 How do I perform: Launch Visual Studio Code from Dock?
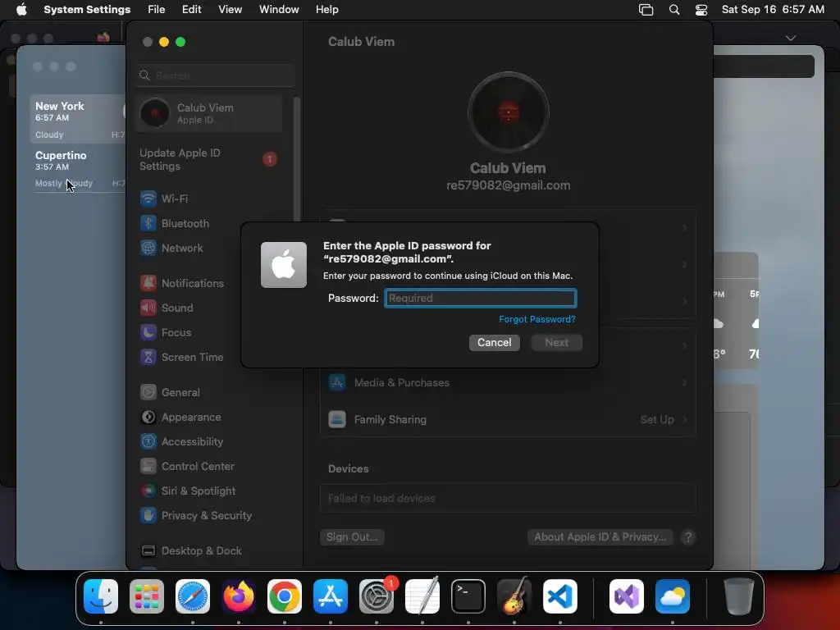pyautogui.click(x=560, y=596)
